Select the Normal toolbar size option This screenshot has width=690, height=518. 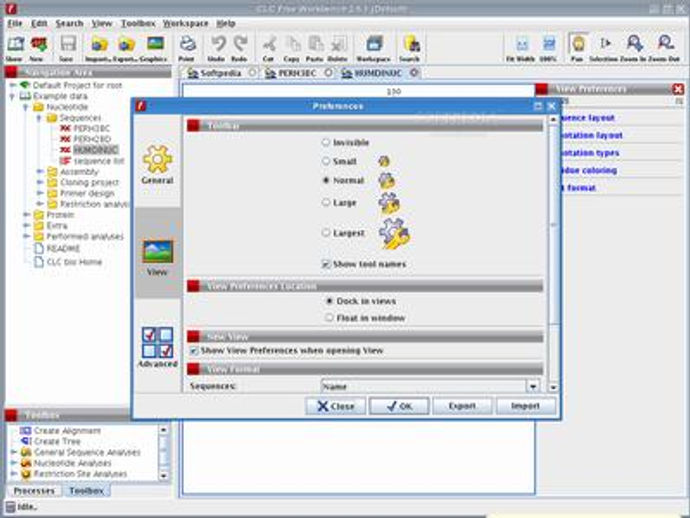(326, 180)
